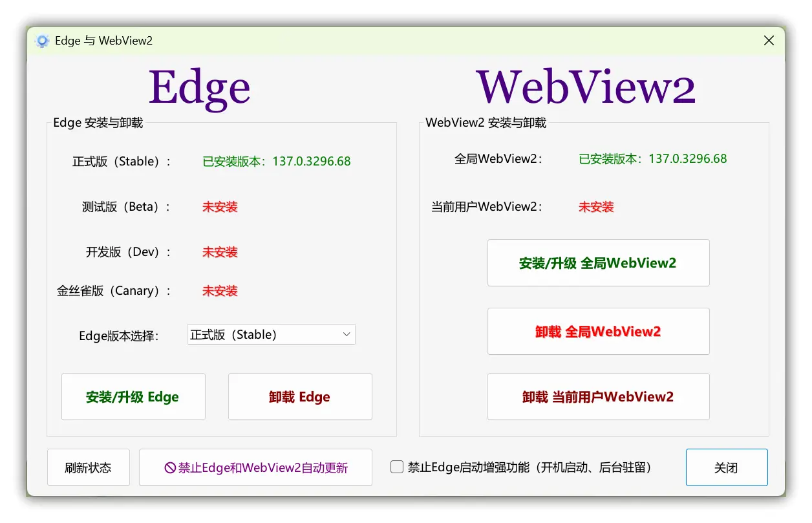812x523 pixels.
Task: Open the Edge版本选择 dropdown
Action: [272, 334]
